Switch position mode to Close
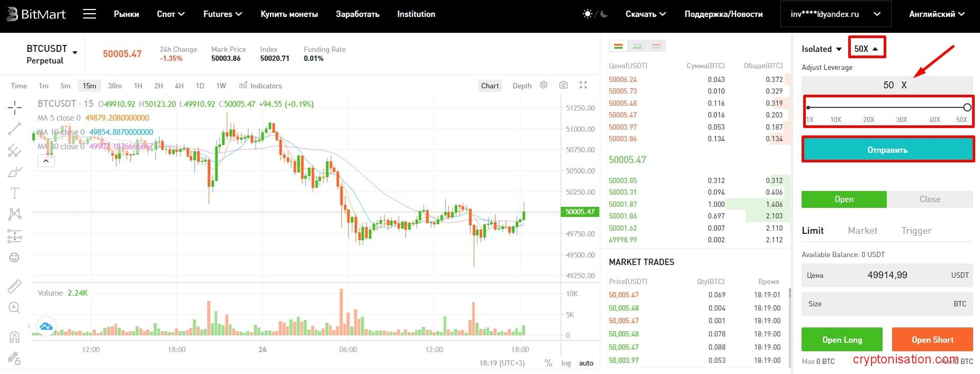 click(930, 199)
